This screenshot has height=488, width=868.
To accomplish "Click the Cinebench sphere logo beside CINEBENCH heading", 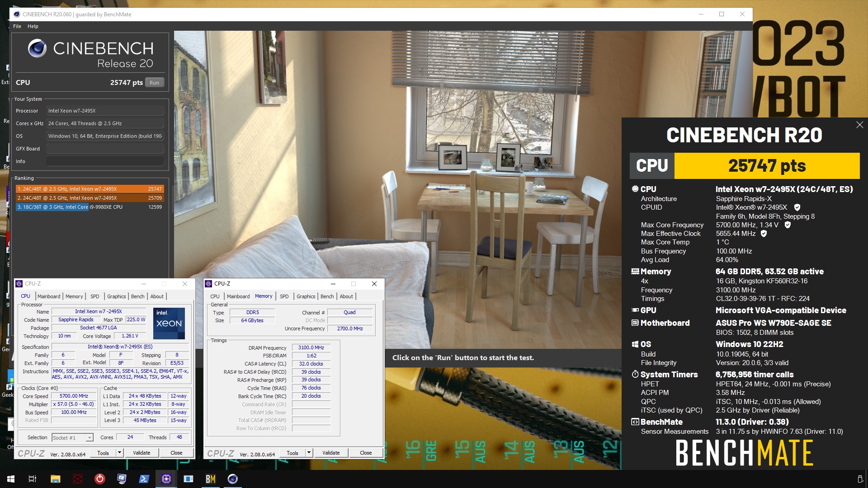I will 37,48.
